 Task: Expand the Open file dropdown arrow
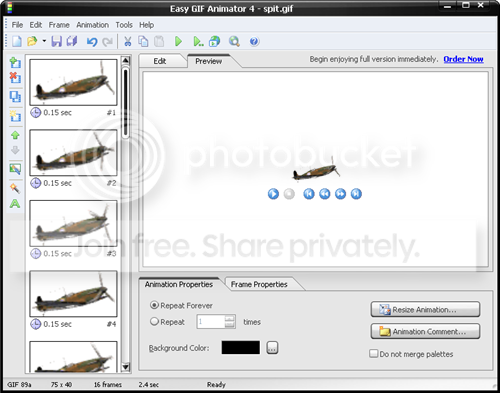click(44, 41)
